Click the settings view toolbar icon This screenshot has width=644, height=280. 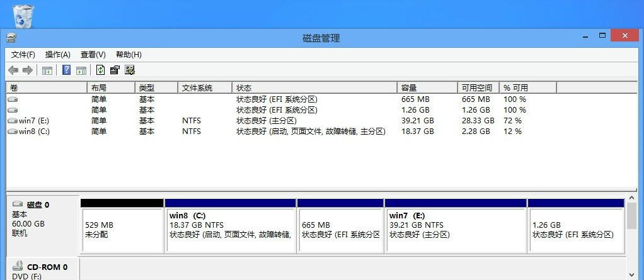point(130,70)
